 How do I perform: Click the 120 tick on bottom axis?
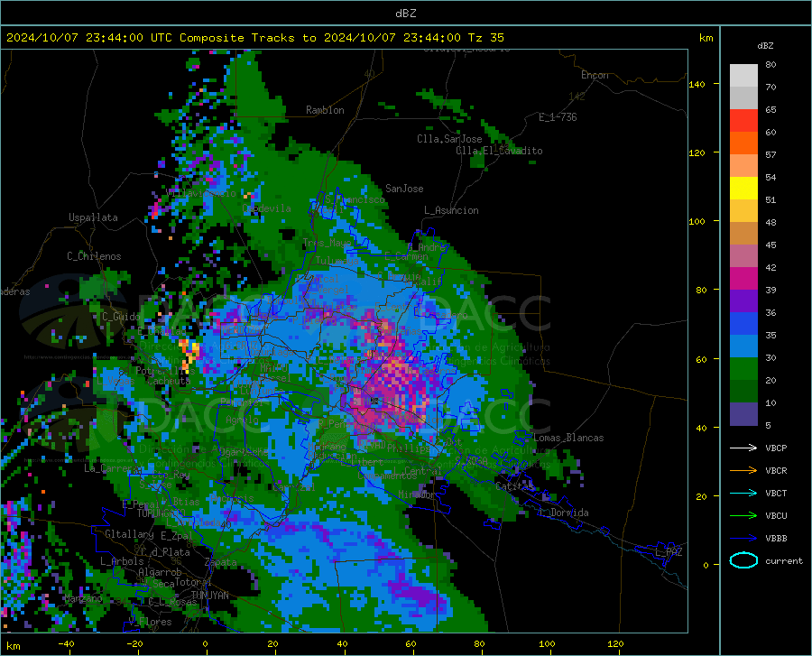point(615,643)
